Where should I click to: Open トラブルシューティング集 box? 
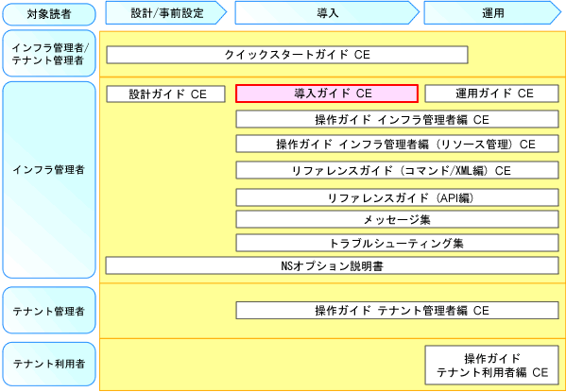[398, 243]
